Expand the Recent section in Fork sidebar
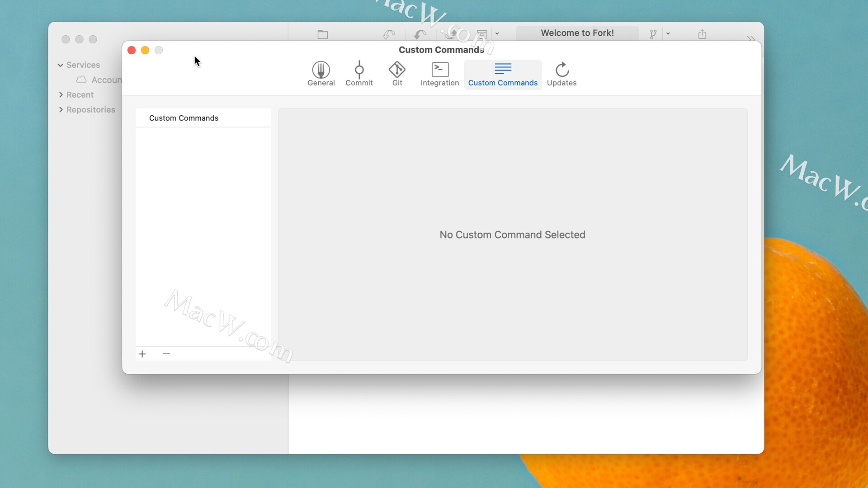 point(61,95)
